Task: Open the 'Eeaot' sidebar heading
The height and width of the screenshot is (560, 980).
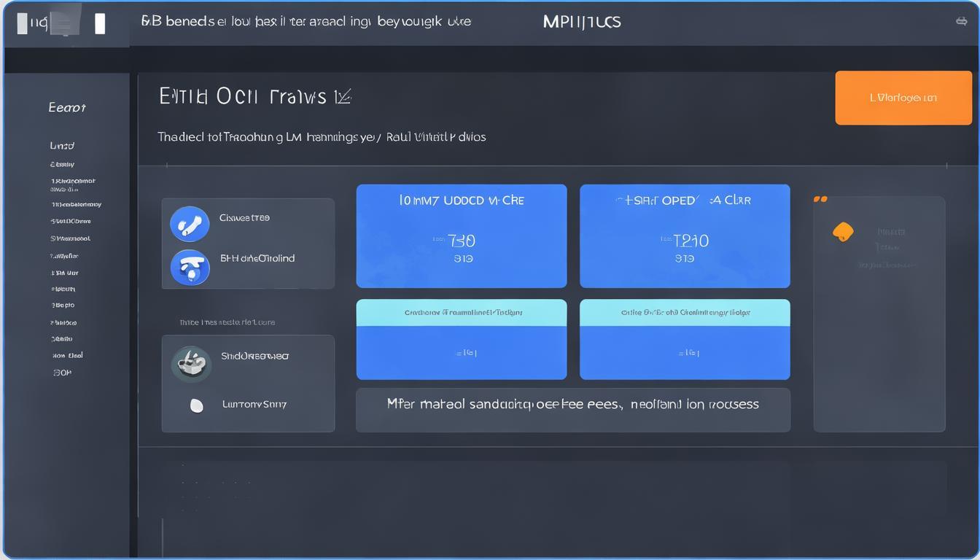Action: [67, 108]
